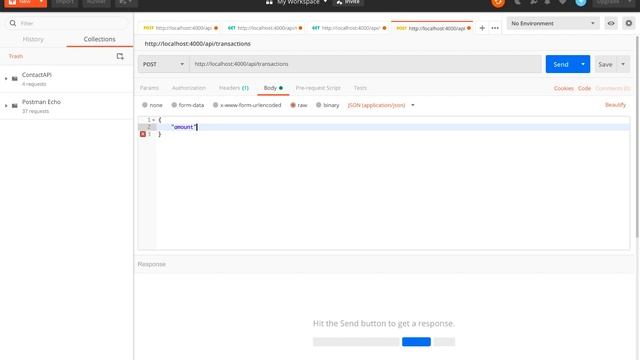
Task: Open the Save dropdown arrow
Action: (x=623, y=64)
